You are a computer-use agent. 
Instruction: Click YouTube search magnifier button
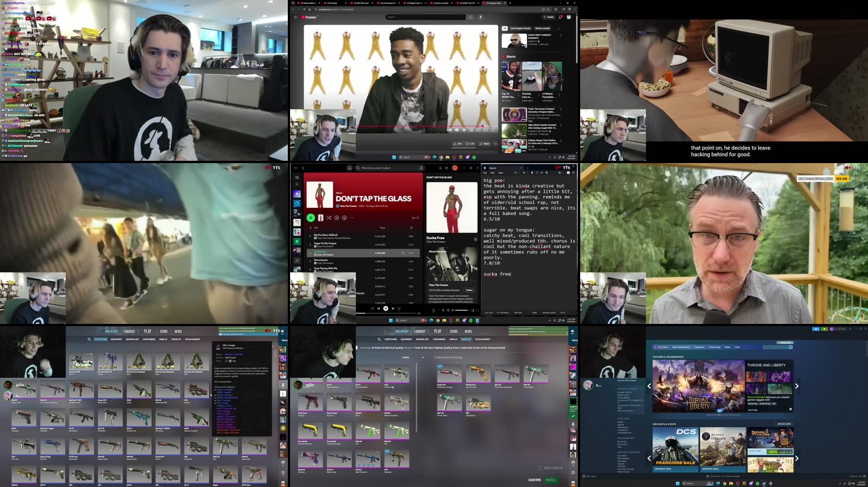click(x=470, y=17)
